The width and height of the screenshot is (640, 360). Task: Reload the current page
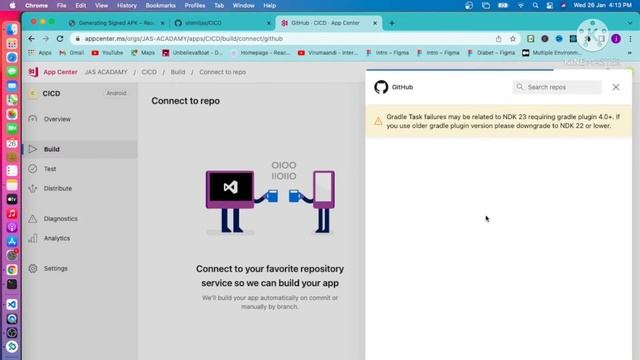[60, 39]
